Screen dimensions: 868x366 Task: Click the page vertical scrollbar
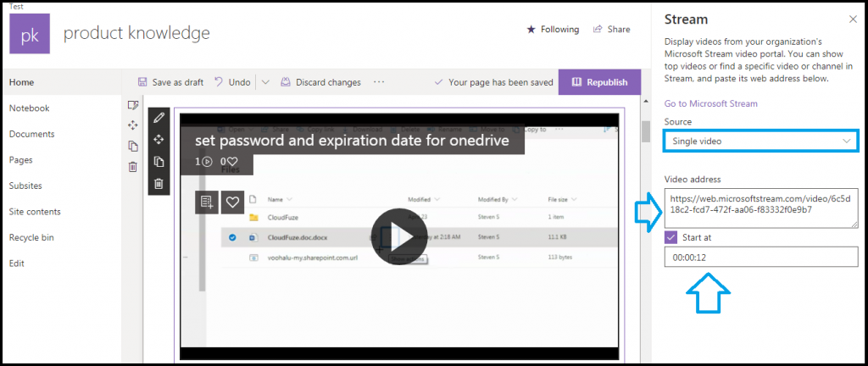coord(645,133)
